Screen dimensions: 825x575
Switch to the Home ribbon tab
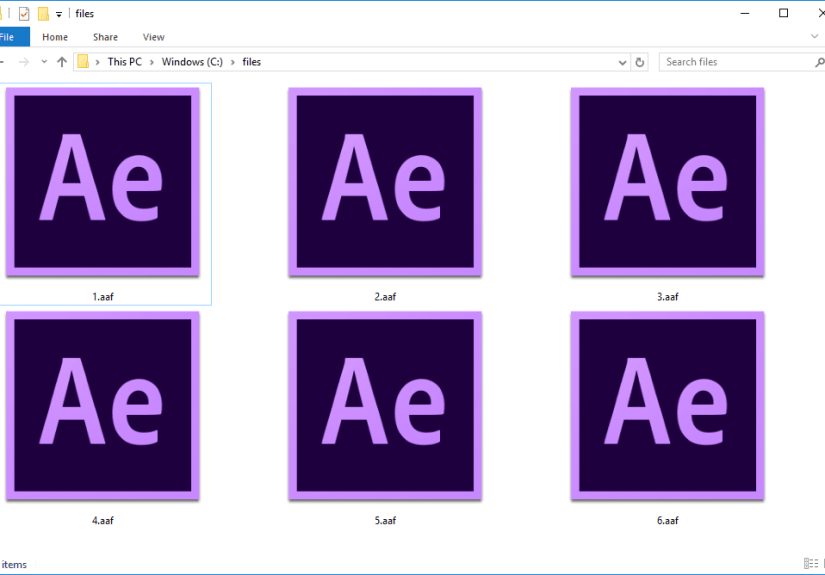(x=55, y=37)
